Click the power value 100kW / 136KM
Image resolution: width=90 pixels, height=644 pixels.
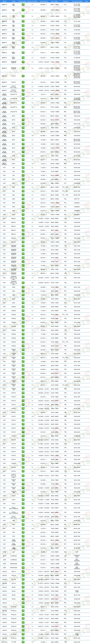click(55, 203)
